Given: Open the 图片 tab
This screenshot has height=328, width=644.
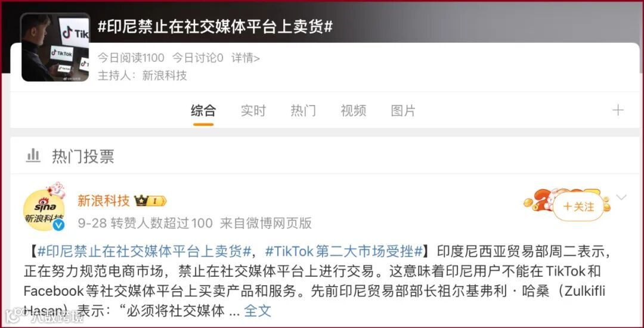Looking at the screenshot, I should 403,110.
